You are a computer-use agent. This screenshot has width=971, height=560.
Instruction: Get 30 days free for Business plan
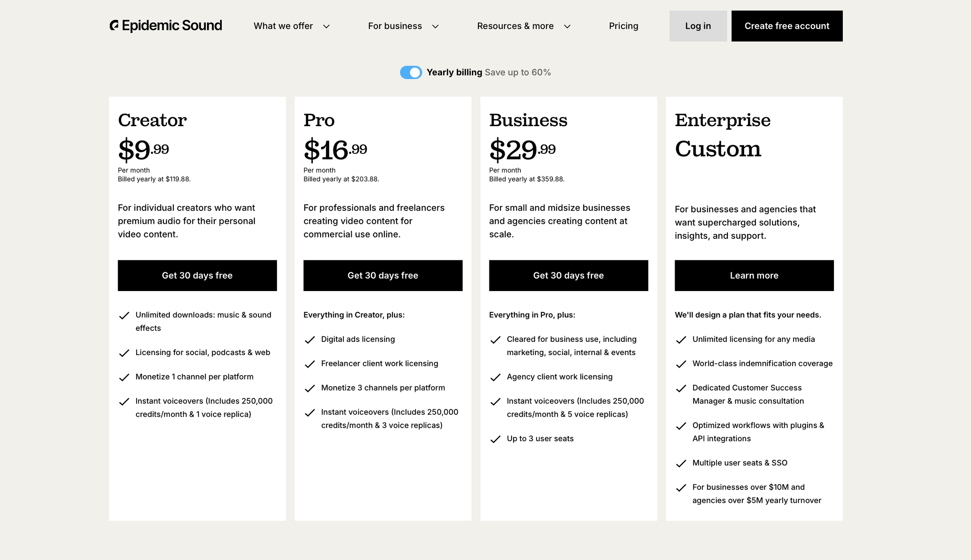(568, 276)
